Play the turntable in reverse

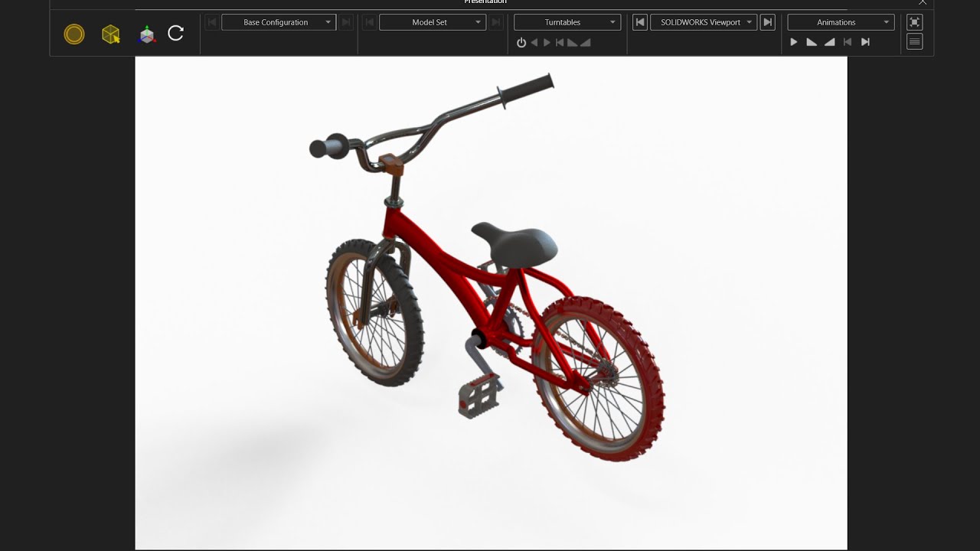[x=534, y=43]
